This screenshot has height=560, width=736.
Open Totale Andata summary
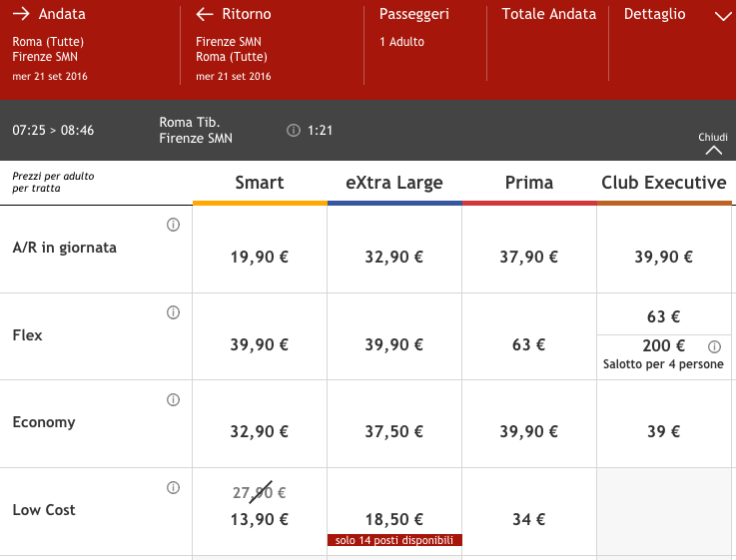pos(548,14)
